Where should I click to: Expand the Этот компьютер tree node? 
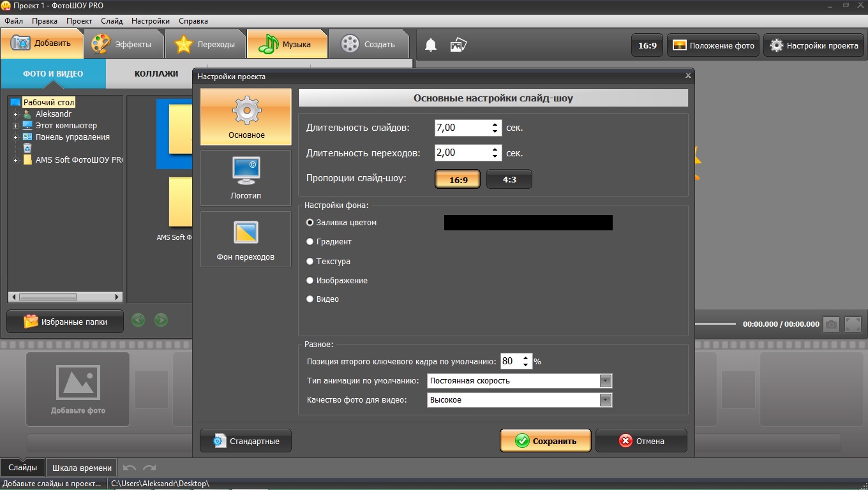[15, 126]
